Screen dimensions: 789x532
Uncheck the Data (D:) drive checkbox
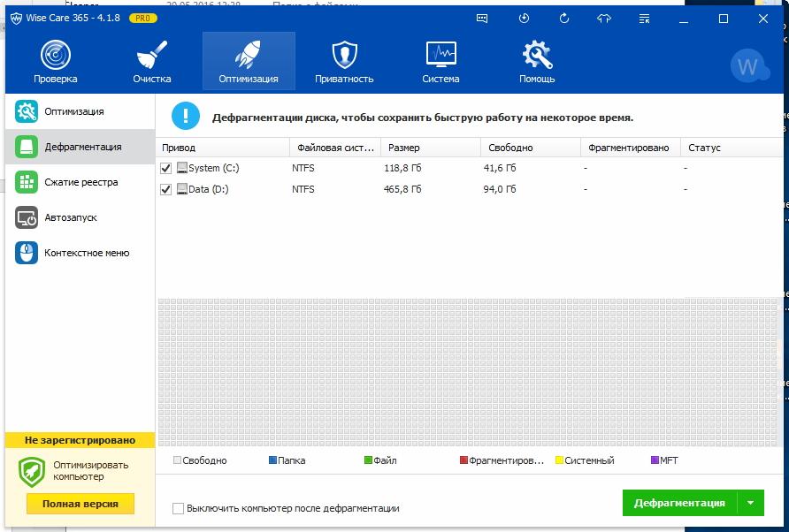click(x=165, y=189)
